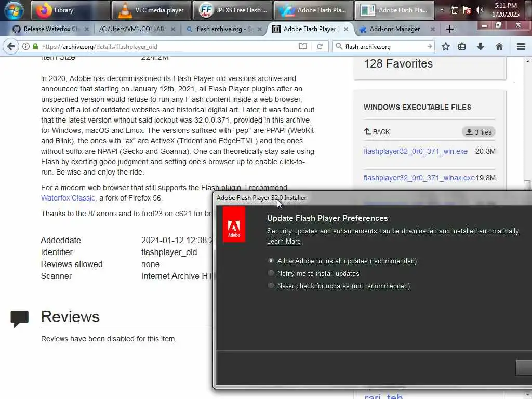Click the Adobe Flash Player installer title bar
Viewport: 532px width, 399px height.
pyautogui.click(x=373, y=198)
